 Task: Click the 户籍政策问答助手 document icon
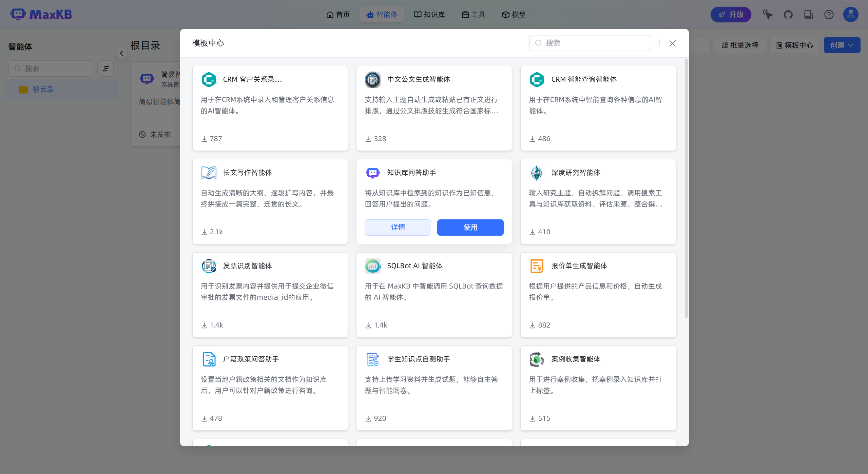pos(209,359)
